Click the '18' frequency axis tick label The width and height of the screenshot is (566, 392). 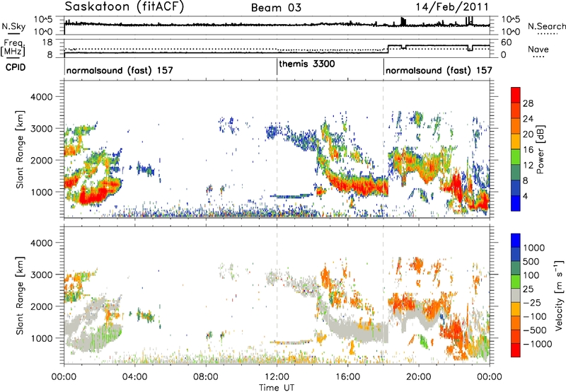[47, 42]
